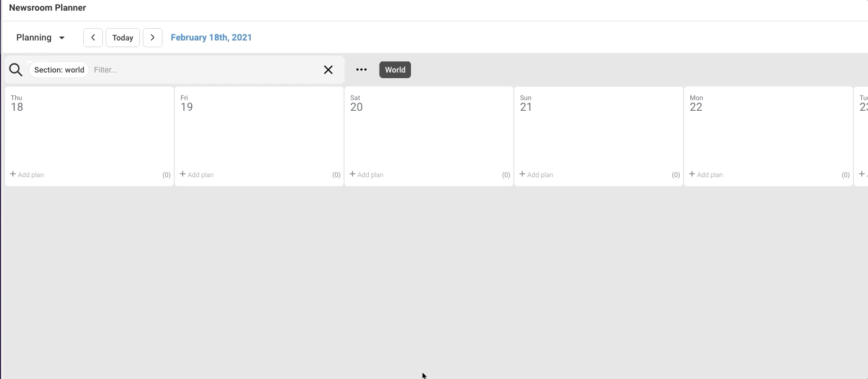Jump to Today
The image size is (868, 379).
[123, 38]
